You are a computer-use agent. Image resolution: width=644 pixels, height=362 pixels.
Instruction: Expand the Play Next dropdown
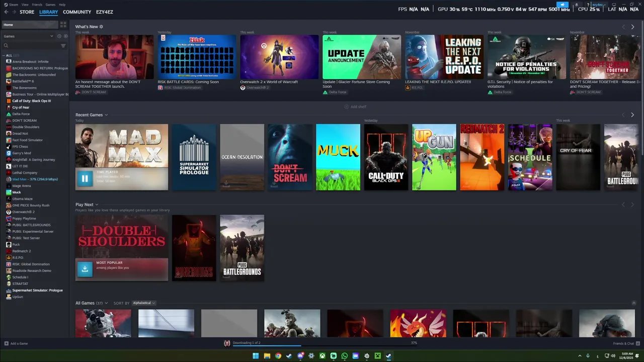coord(97,205)
